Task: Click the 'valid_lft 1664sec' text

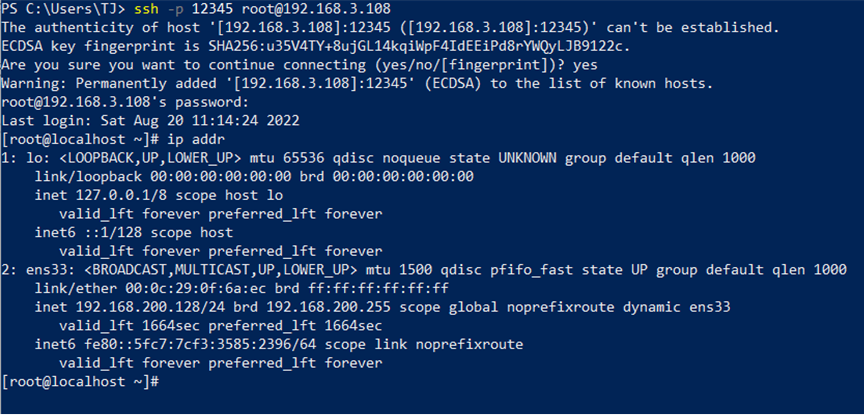Action: pos(129,327)
